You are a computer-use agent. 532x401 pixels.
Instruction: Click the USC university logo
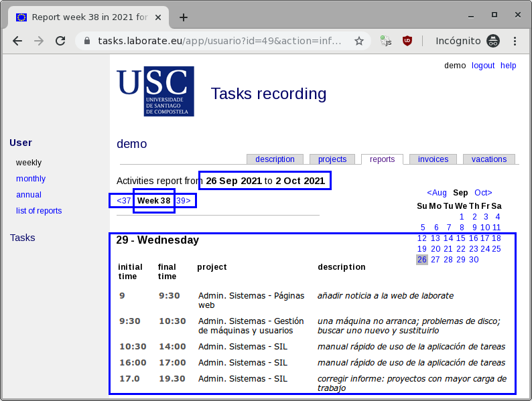coord(155,91)
